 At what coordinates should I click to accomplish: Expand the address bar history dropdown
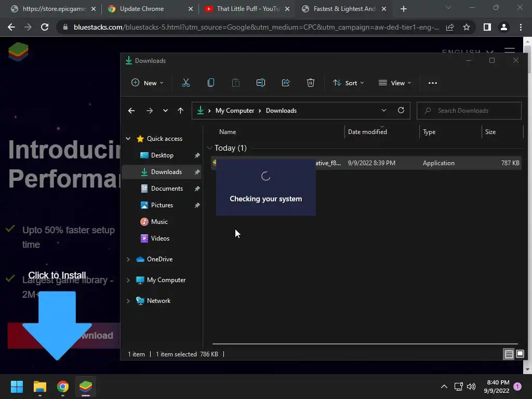(x=384, y=110)
